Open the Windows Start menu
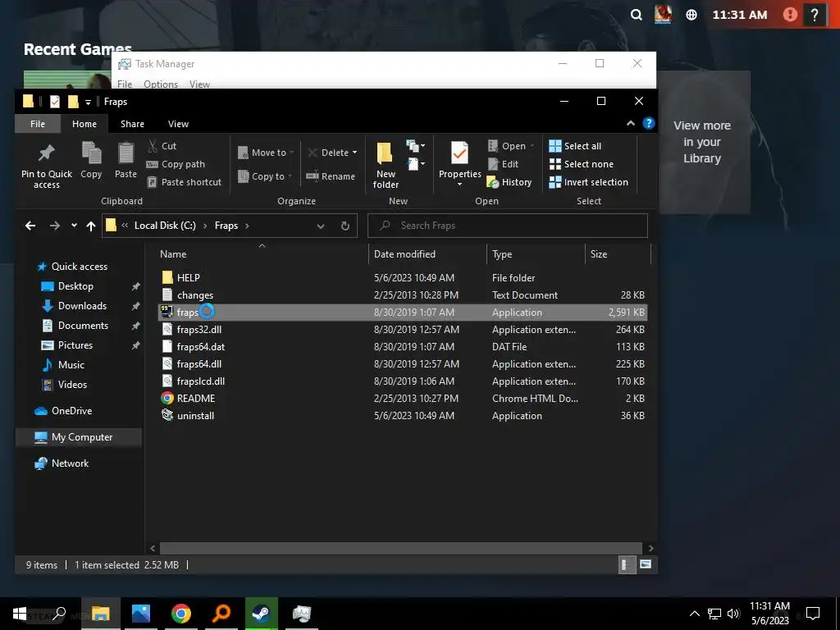Image resolution: width=840 pixels, height=630 pixels. pos(20,614)
